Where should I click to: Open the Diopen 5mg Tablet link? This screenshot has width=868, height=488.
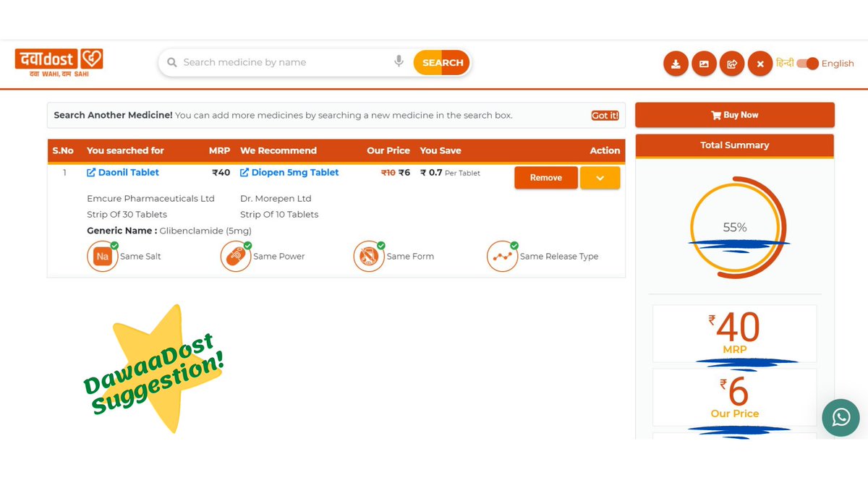[295, 172]
